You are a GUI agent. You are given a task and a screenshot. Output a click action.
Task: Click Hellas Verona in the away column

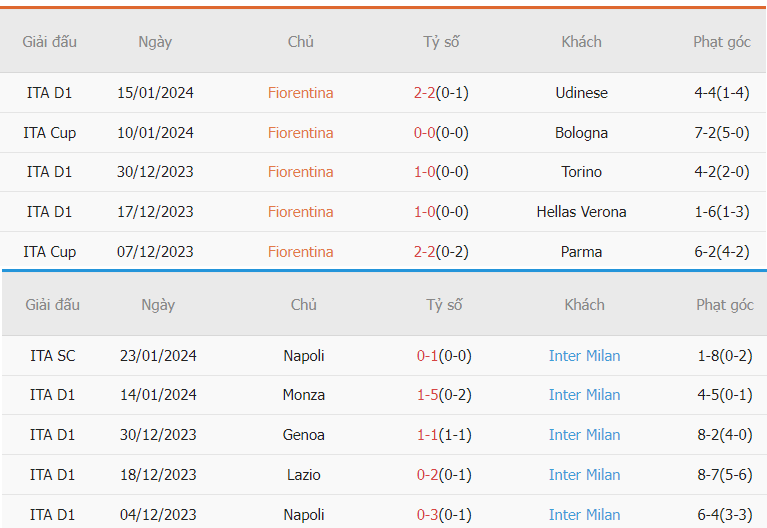point(581,212)
